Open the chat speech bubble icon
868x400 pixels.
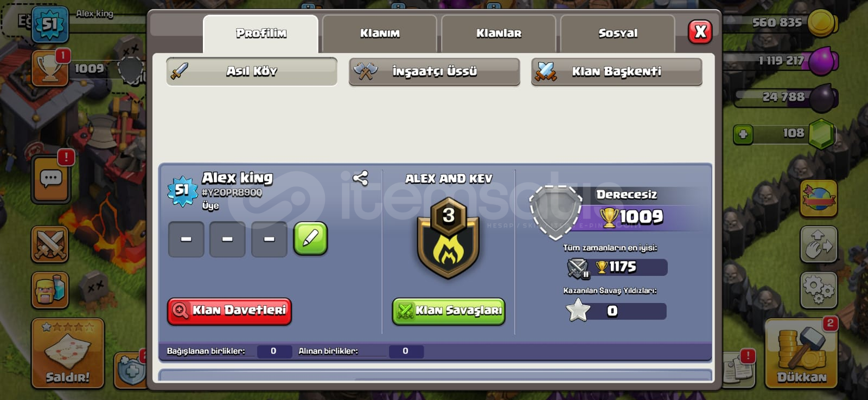[x=50, y=179]
